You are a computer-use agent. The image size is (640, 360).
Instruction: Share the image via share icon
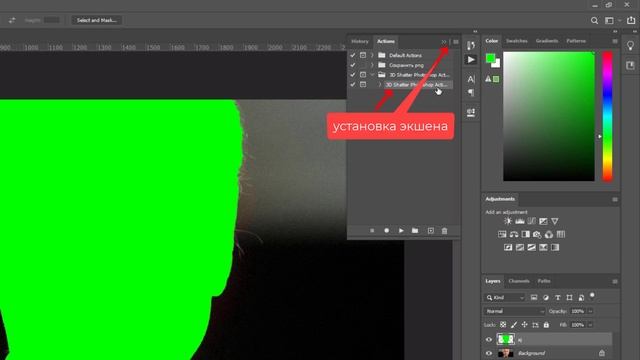[631, 20]
